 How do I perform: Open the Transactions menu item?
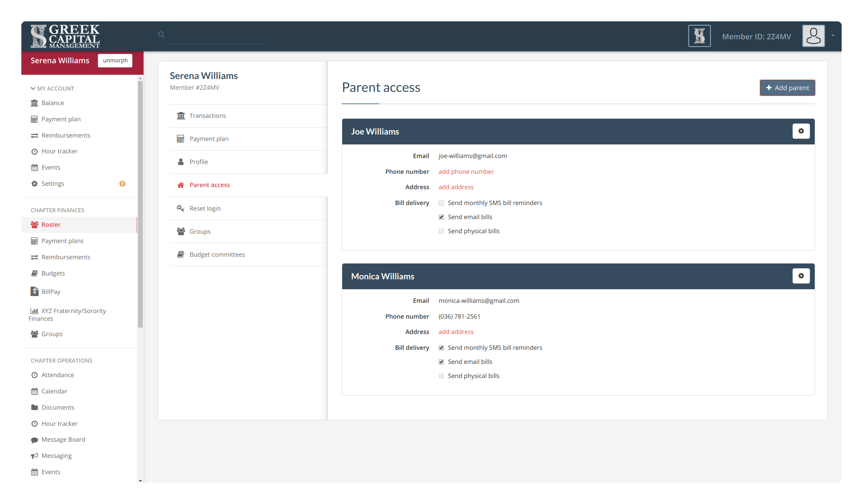208,115
